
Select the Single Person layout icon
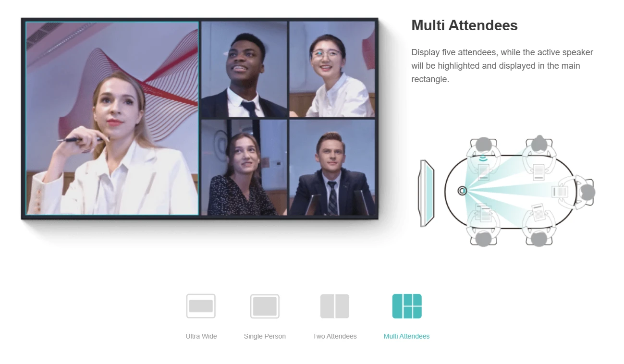click(265, 306)
